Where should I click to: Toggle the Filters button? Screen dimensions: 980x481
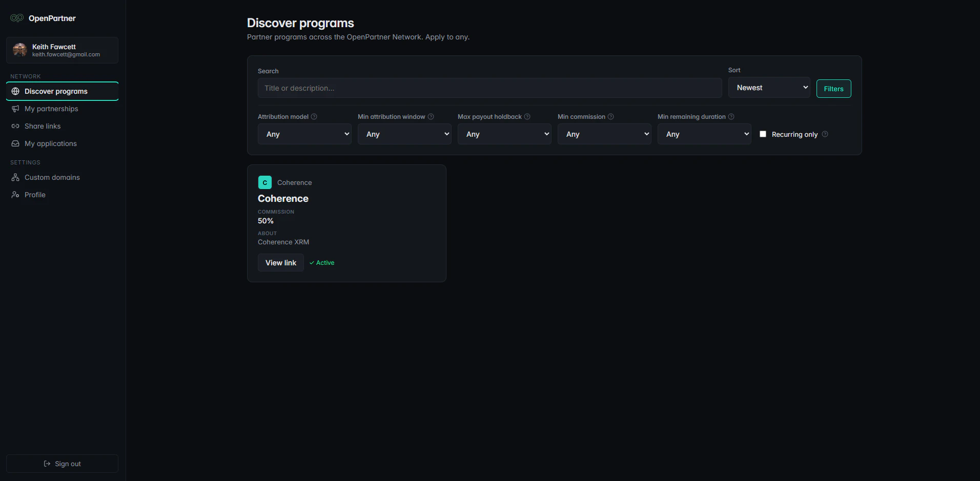[833, 89]
